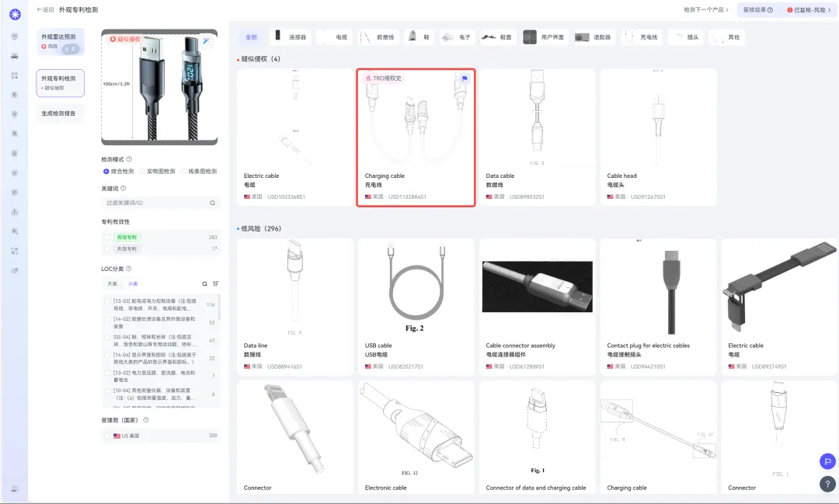
Task: Filter by 用户界面 category
Action: click(545, 37)
